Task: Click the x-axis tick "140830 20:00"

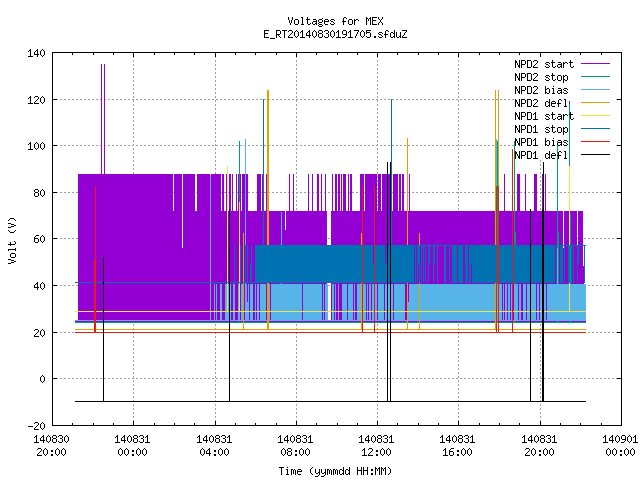Action: (x=51, y=446)
